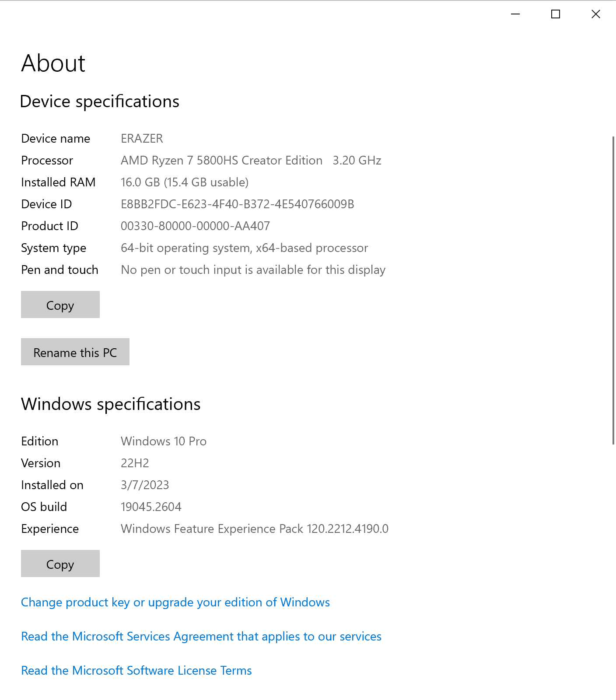This screenshot has width=616, height=700.
Task: Minimize the About settings window
Action: pyautogui.click(x=515, y=14)
